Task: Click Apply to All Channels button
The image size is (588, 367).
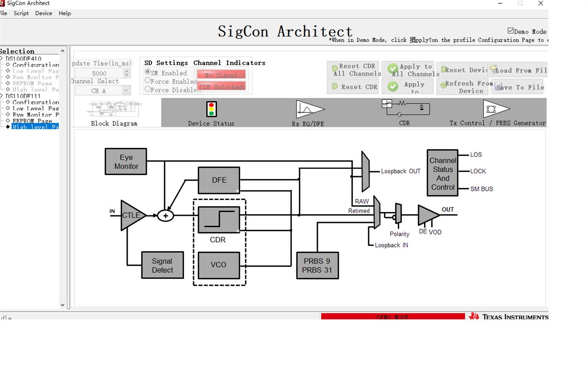Action: 408,70
